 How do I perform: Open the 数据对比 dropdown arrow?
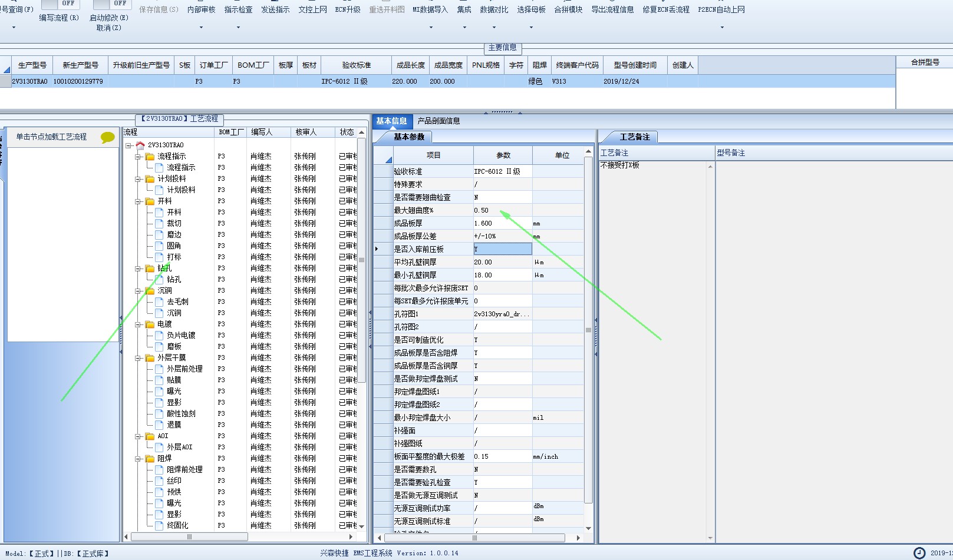(494, 27)
